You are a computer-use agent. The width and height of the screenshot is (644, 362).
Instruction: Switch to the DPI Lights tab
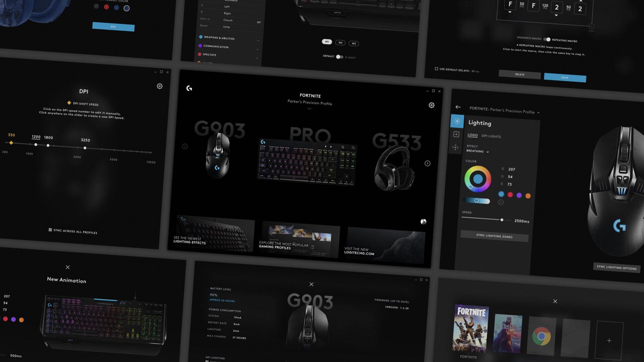coord(491,136)
